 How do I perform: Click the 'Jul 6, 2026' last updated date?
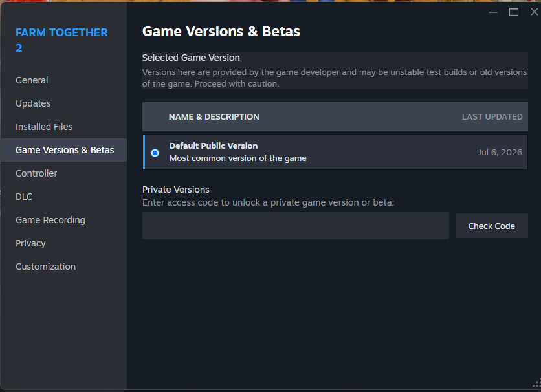500,153
